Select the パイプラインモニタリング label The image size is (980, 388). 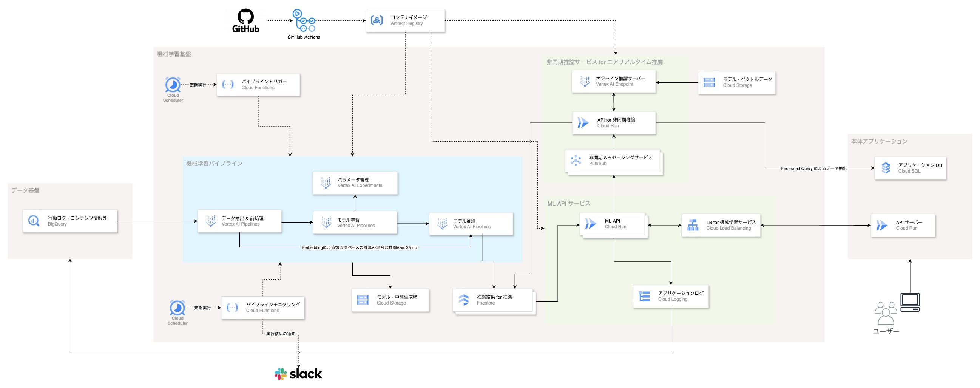pyautogui.click(x=273, y=305)
